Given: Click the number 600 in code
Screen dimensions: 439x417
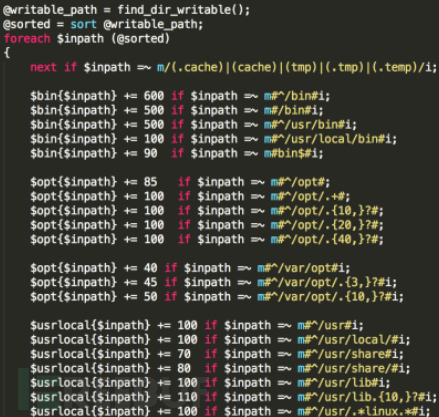Looking at the screenshot, I should (154, 96).
